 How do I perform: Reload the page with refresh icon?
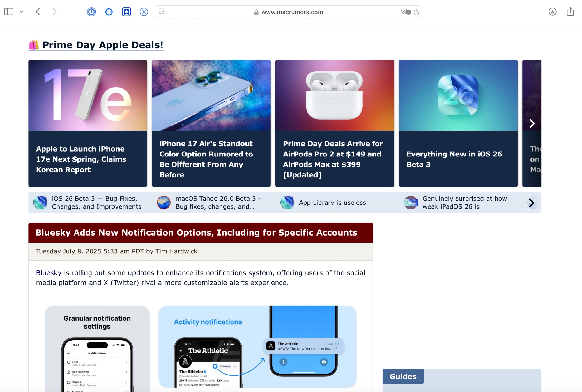pos(416,12)
